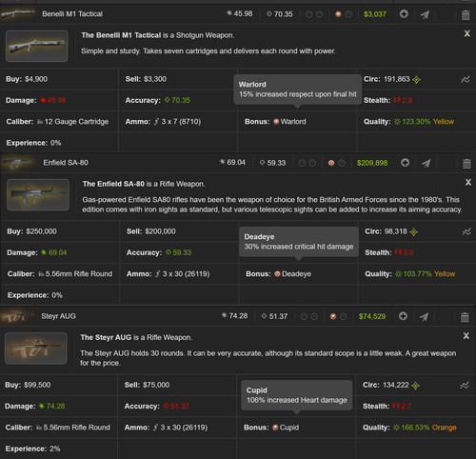Click Steyr AUG's 5.56mm Rifle Round caliber
This screenshot has height=459, width=476.
(76, 428)
